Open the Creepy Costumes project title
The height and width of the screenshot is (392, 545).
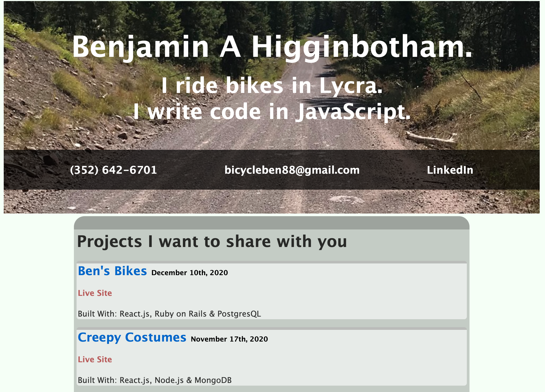(x=132, y=338)
